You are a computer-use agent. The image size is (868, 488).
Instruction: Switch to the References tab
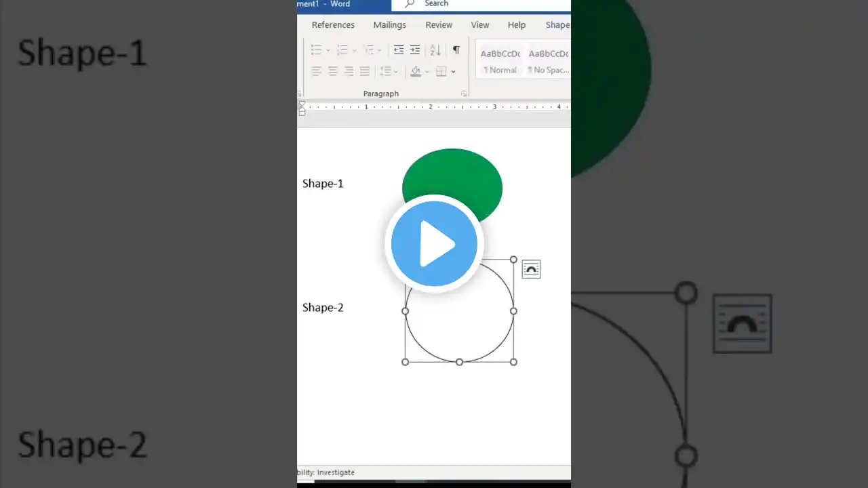click(x=333, y=25)
